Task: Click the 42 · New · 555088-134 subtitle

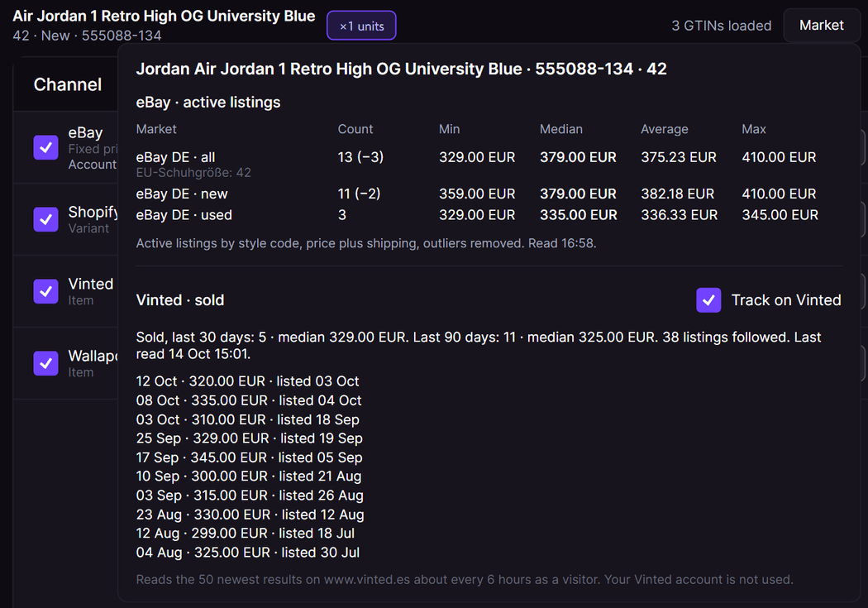Action: (x=87, y=36)
